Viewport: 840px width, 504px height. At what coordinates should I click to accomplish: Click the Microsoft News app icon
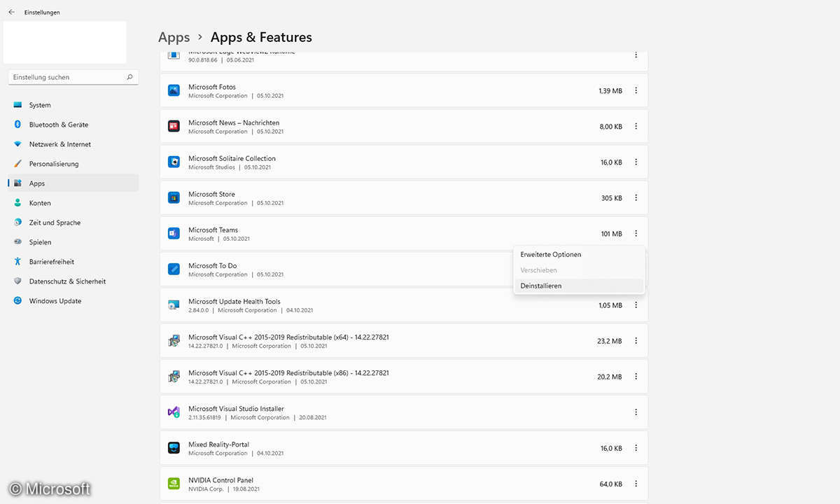click(x=174, y=126)
